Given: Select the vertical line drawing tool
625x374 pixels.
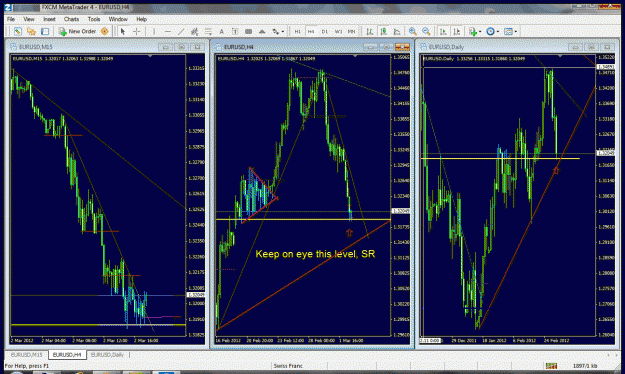Looking at the screenshot, I should [x=154, y=31].
